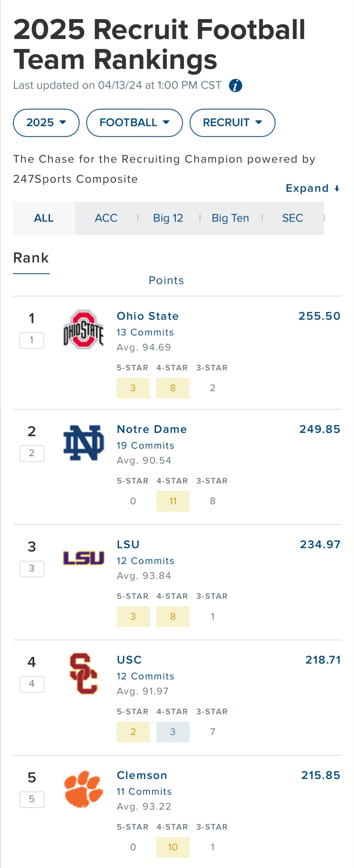
Task: Click Ohio State's 5-star count swatch
Action: pyautogui.click(x=133, y=388)
